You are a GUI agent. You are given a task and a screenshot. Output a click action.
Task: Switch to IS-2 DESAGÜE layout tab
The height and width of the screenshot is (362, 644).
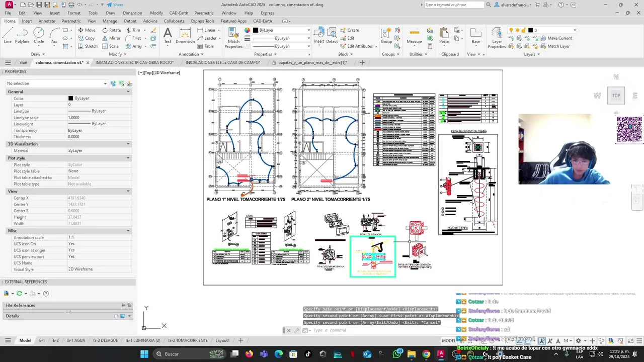(105, 340)
